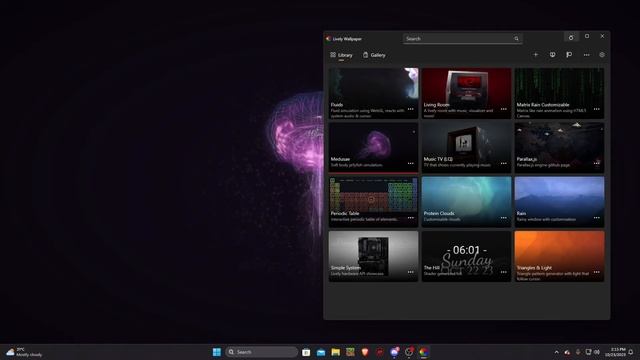Click the taskbar Search box

262,352
